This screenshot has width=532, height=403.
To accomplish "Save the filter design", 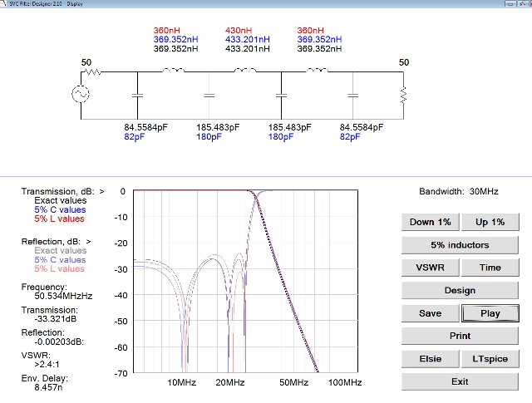I will (428, 313).
